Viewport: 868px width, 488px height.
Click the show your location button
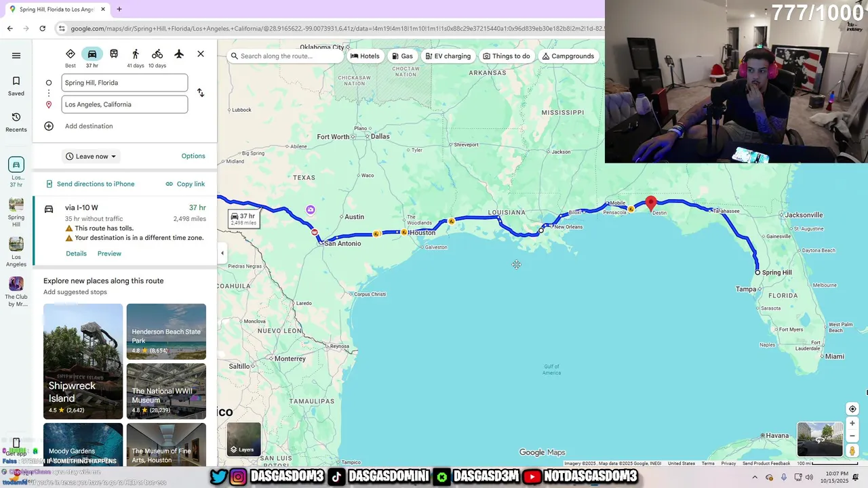click(852, 409)
